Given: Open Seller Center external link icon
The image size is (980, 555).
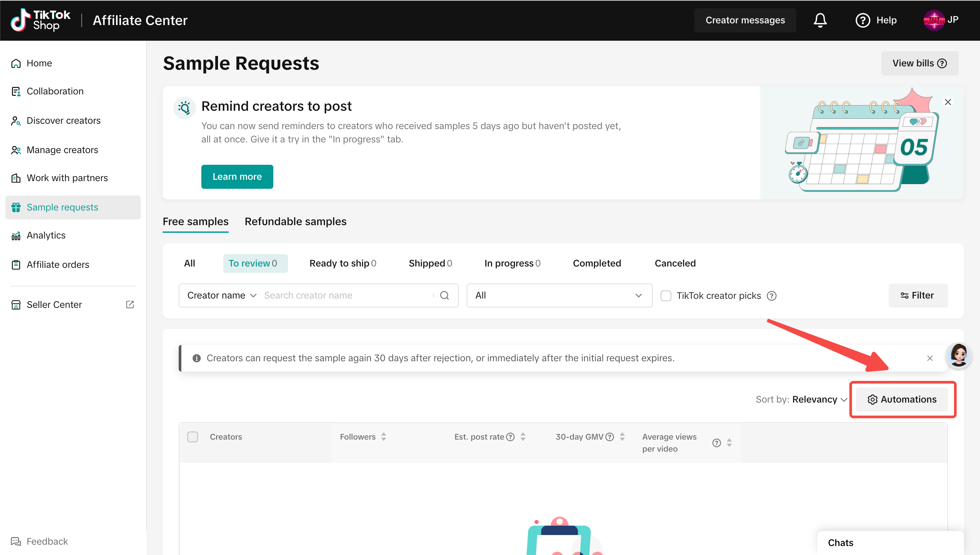Looking at the screenshot, I should point(130,305).
